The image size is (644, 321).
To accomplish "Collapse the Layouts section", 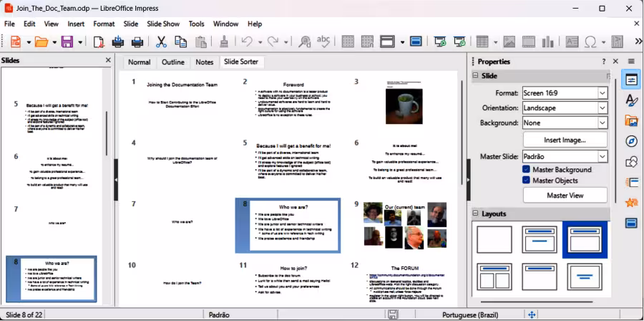I will coord(476,214).
